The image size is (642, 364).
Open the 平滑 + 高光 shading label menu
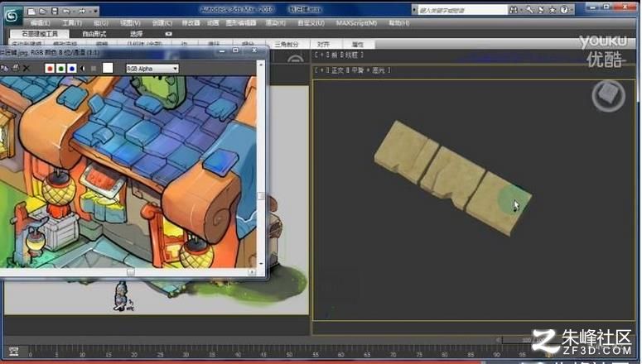click(369, 70)
